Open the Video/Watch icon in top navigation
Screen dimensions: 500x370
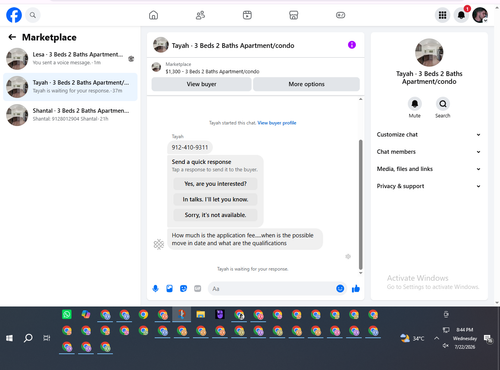click(x=247, y=15)
